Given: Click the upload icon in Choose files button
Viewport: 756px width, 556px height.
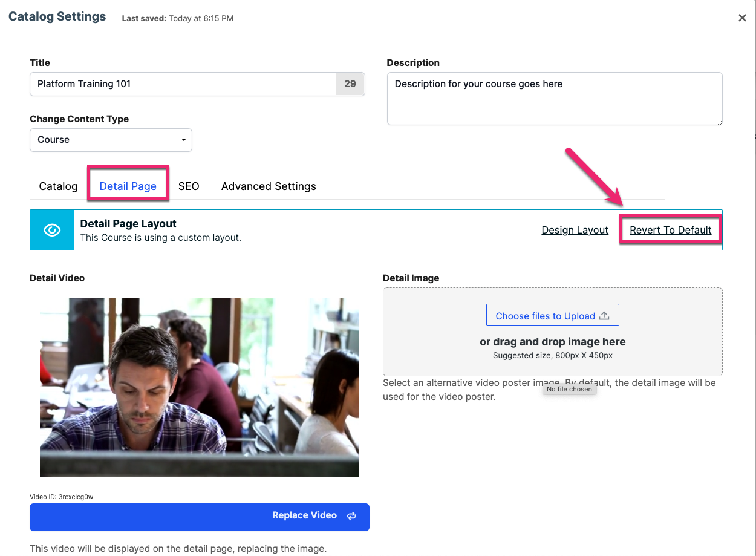Looking at the screenshot, I should tap(604, 315).
